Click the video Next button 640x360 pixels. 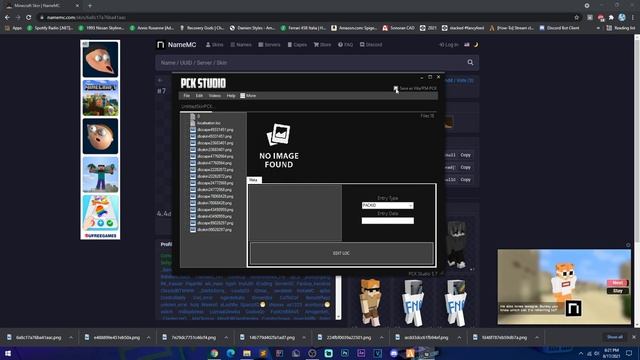618,283
